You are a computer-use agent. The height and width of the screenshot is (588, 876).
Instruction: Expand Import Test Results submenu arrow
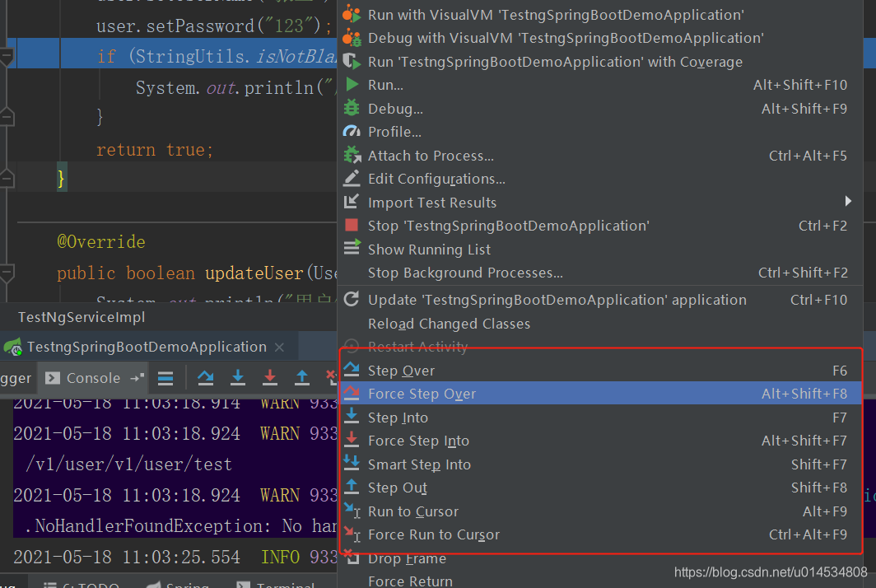coord(848,201)
